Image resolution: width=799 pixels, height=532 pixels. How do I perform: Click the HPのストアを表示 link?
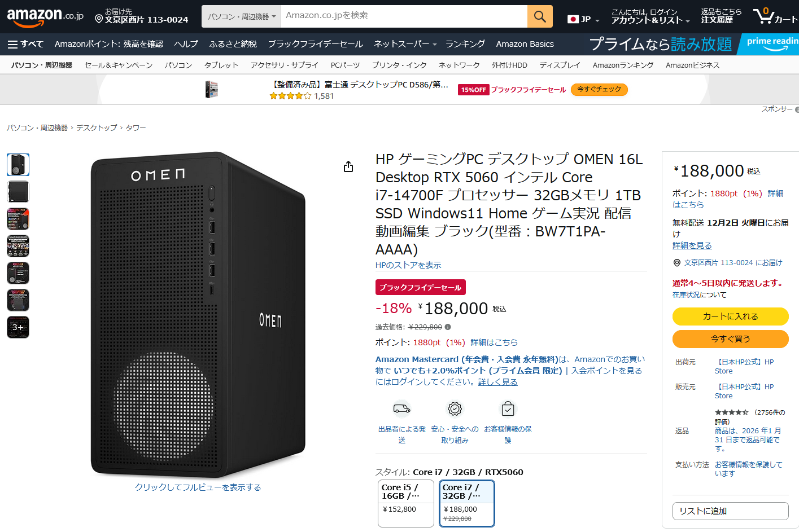(x=408, y=265)
